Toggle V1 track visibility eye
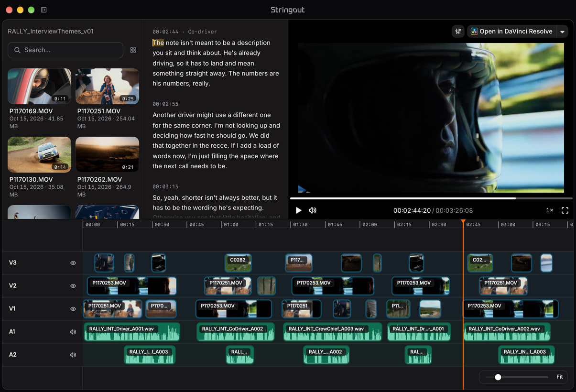The image size is (576, 392). click(73, 309)
